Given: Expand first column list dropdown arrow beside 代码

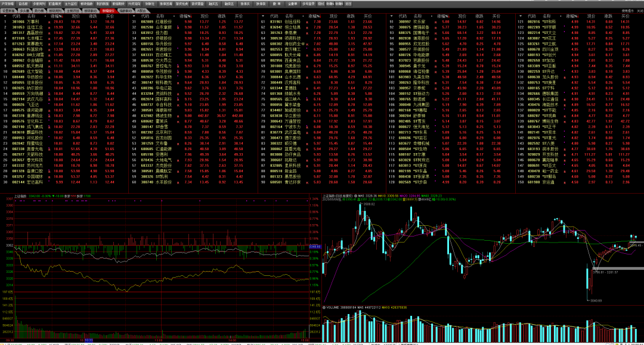Looking at the screenshot, I should pos(5,16).
